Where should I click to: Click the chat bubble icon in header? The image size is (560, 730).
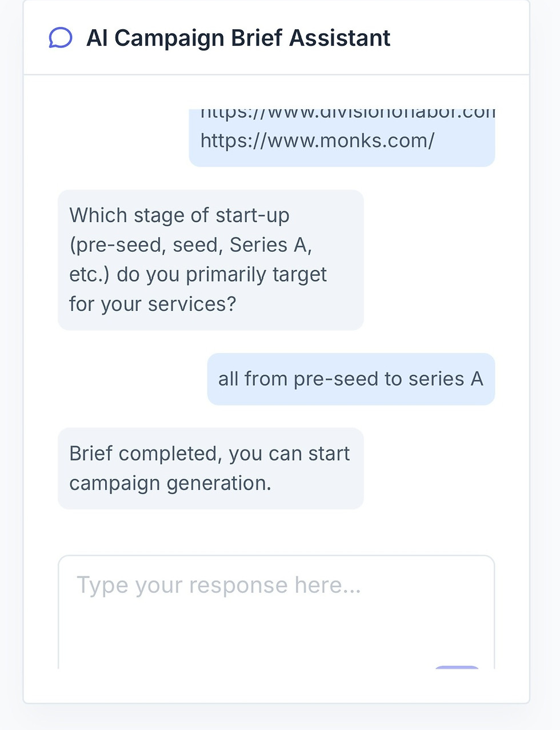click(x=60, y=38)
